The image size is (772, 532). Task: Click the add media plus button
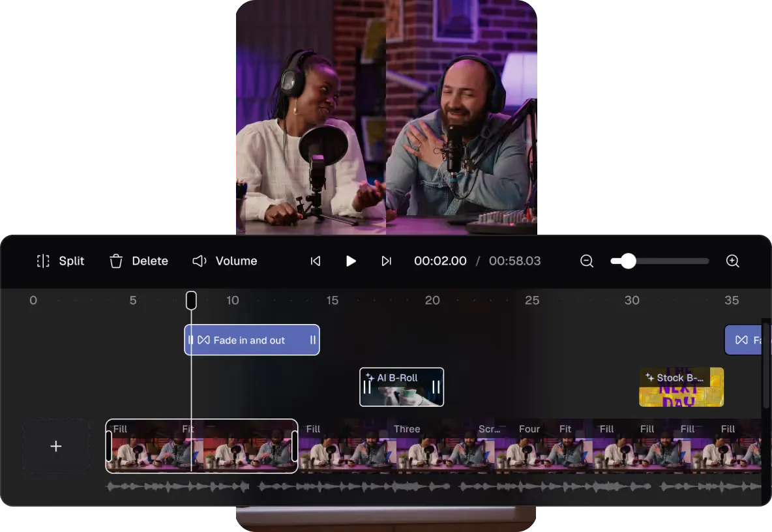[56, 446]
